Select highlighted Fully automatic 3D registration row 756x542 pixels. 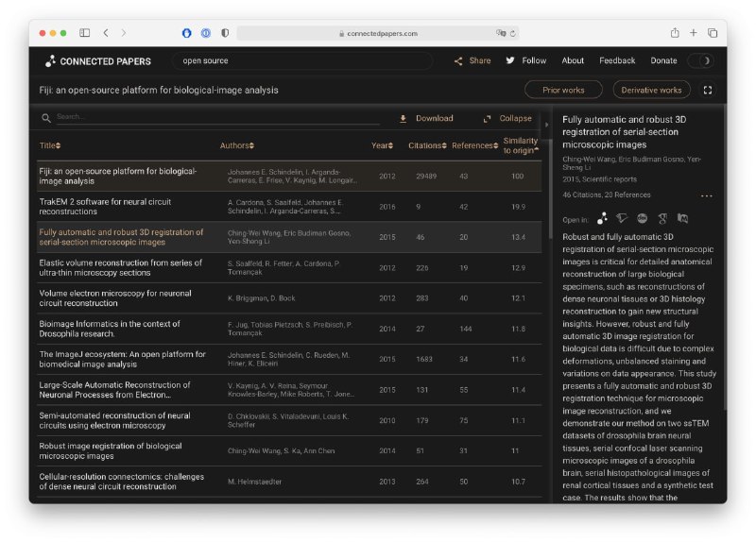[x=289, y=237]
